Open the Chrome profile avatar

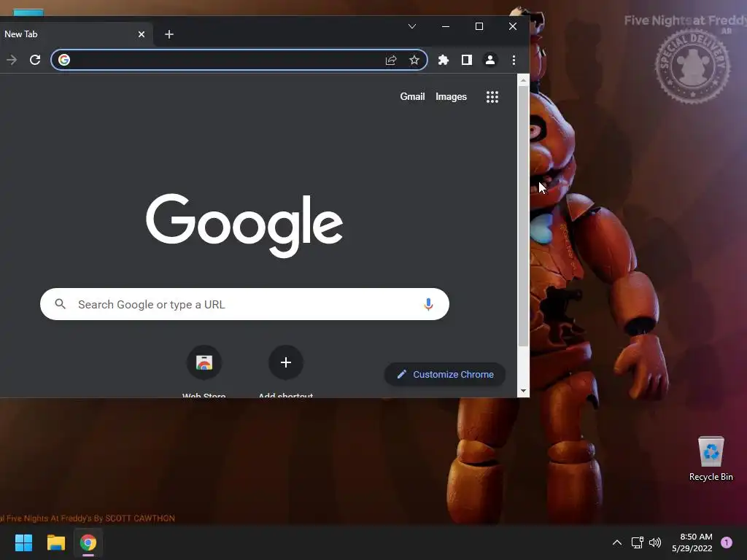[489, 60]
